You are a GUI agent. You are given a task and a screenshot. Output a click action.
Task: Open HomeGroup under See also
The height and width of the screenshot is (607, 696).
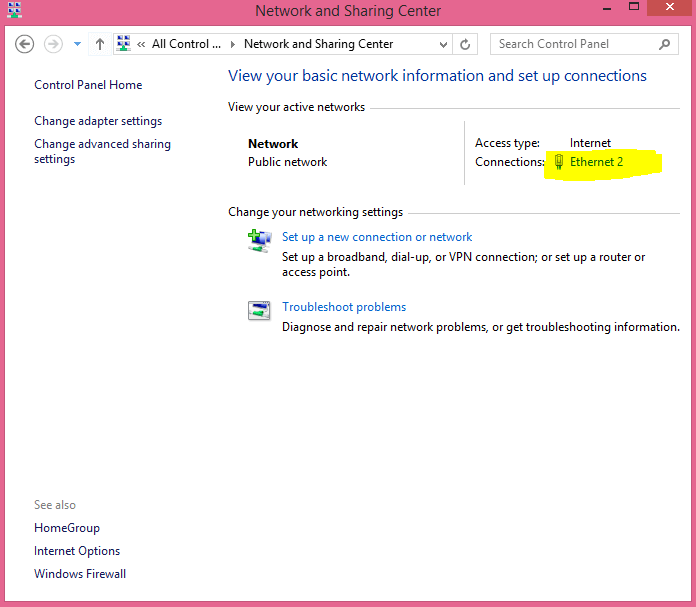tap(67, 528)
